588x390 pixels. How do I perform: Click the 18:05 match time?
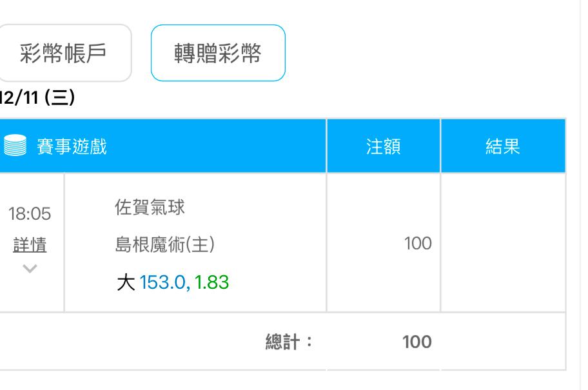tap(30, 213)
